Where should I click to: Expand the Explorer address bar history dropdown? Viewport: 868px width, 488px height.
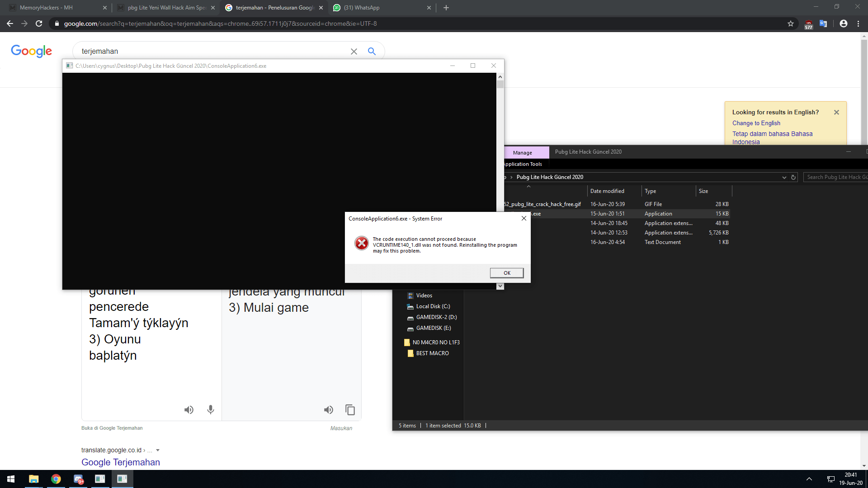784,177
